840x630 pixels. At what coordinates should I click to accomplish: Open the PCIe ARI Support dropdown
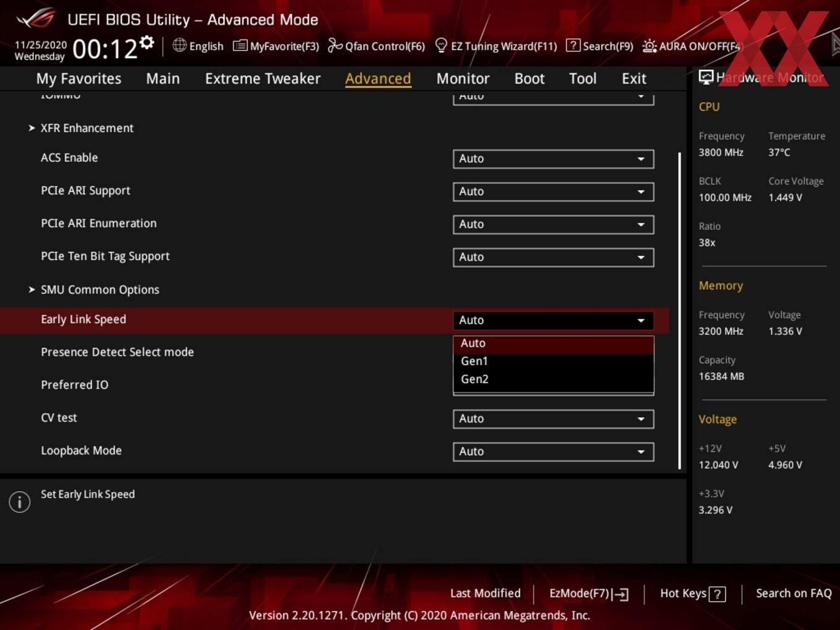[x=553, y=191]
